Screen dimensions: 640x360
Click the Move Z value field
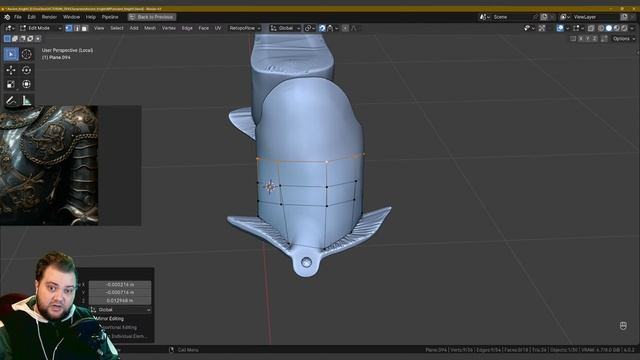(120, 300)
